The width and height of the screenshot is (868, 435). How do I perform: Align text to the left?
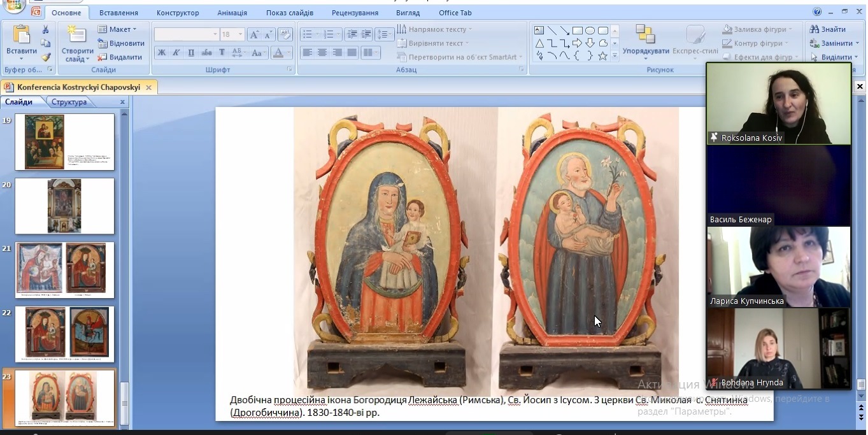point(308,53)
